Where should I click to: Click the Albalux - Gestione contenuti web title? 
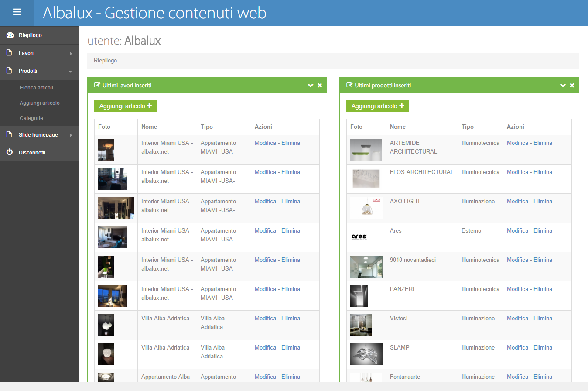coord(154,13)
